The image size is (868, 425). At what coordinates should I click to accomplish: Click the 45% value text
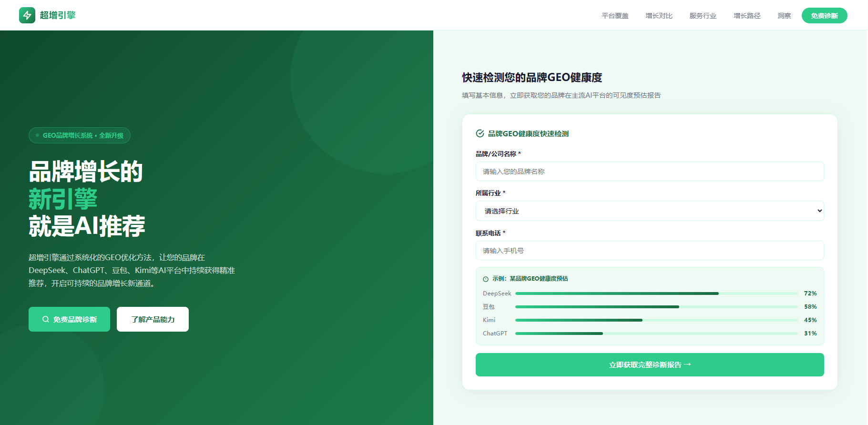pos(810,320)
